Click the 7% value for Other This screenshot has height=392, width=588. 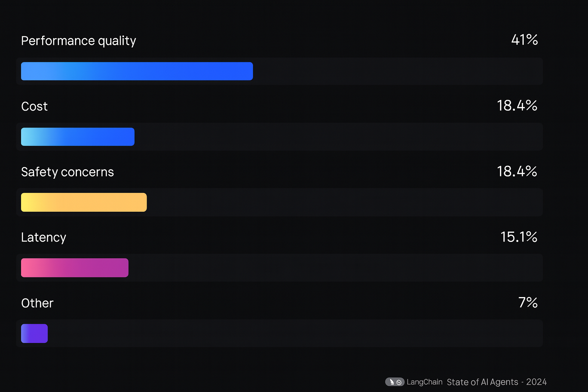tap(528, 303)
